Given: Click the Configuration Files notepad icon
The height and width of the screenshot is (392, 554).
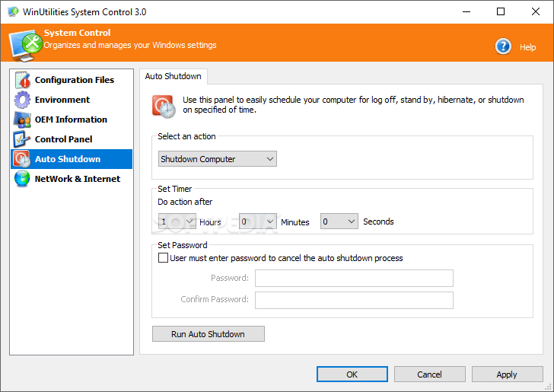Looking at the screenshot, I should [22, 80].
